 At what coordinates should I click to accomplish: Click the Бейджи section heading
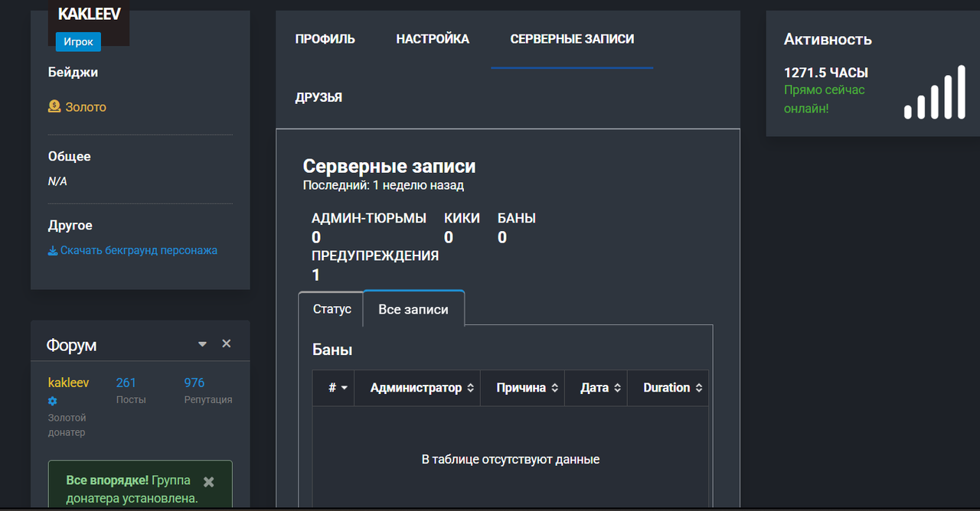(73, 73)
